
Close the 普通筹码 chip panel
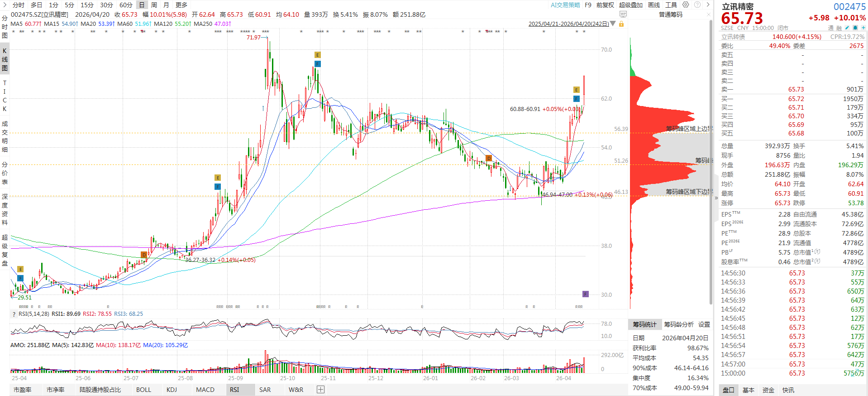pyautogui.click(x=709, y=14)
